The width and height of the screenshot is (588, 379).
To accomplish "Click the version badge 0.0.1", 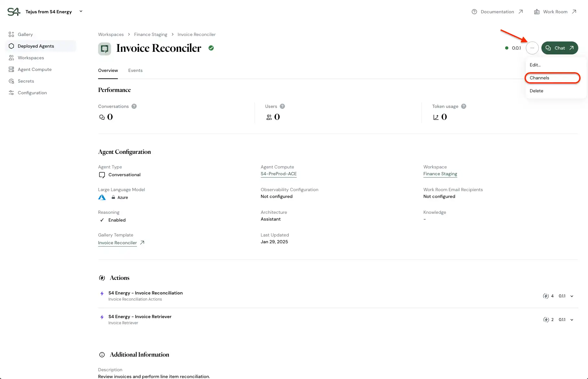I will [x=516, y=48].
